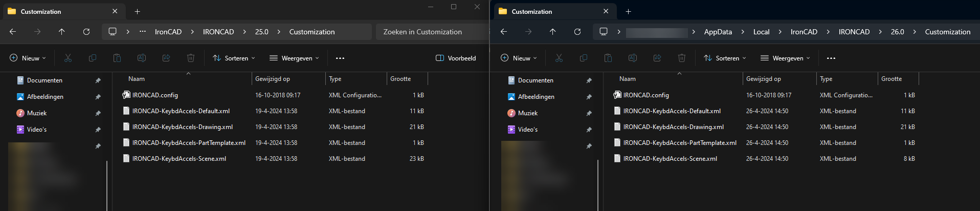Click the PC icon in right address bar
The width and height of the screenshot is (980, 211).
tap(604, 32)
